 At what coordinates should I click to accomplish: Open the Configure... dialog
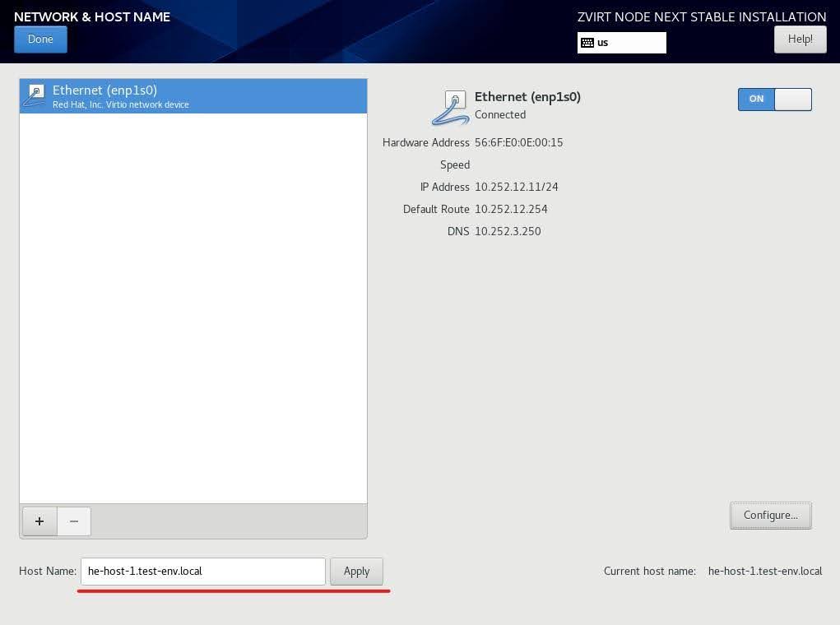[770, 515]
